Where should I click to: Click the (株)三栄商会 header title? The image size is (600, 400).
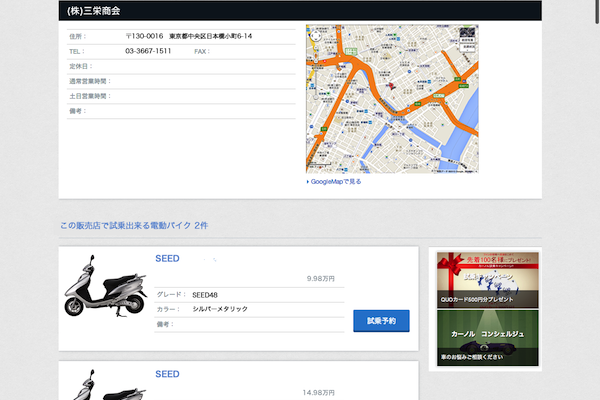[94, 10]
